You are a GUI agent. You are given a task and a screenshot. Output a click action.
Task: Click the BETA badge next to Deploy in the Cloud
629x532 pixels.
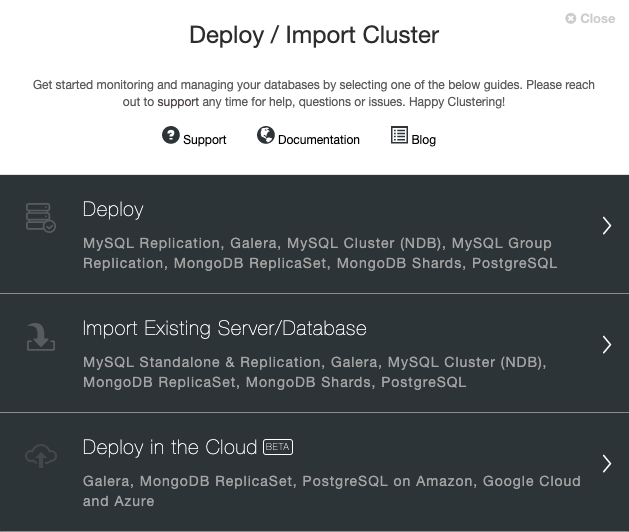tap(278, 447)
